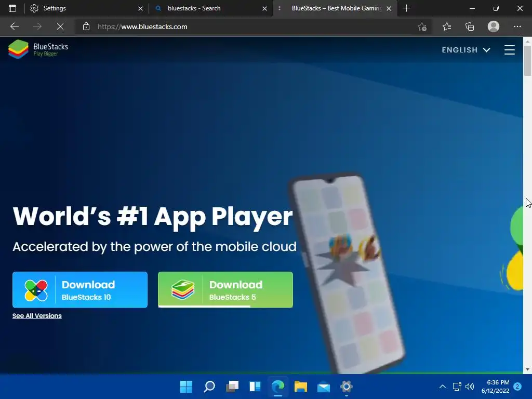Viewport: 532px width, 399px height.
Task: Switch to the Settings tab
Action: pyautogui.click(x=87, y=8)
